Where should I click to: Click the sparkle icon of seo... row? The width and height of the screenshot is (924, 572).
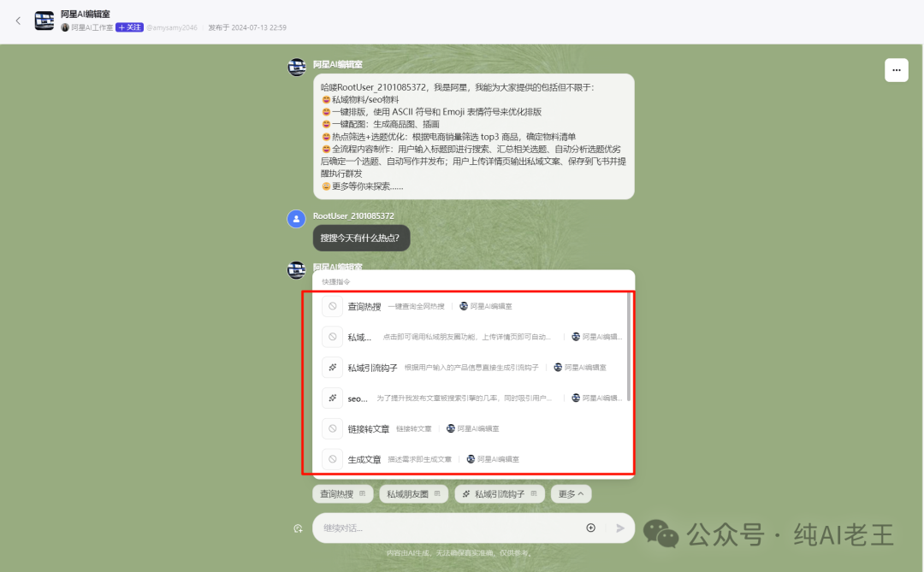click(332, 398)
